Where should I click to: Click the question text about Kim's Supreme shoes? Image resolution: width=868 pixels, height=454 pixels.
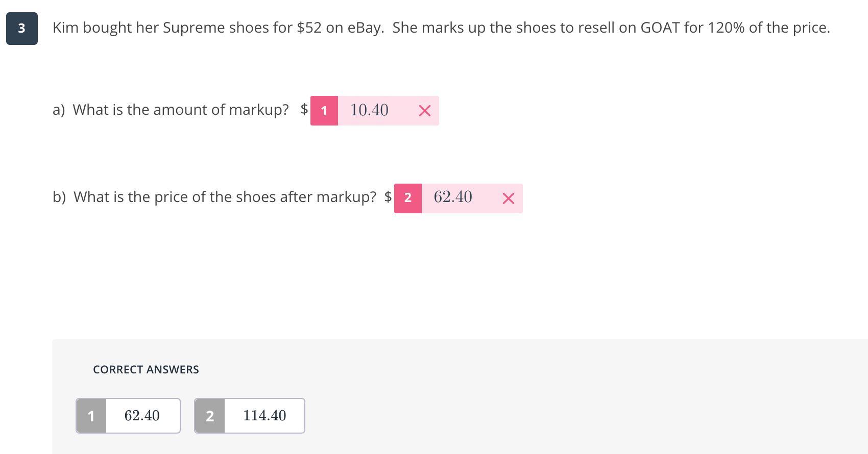click(441, 28)
